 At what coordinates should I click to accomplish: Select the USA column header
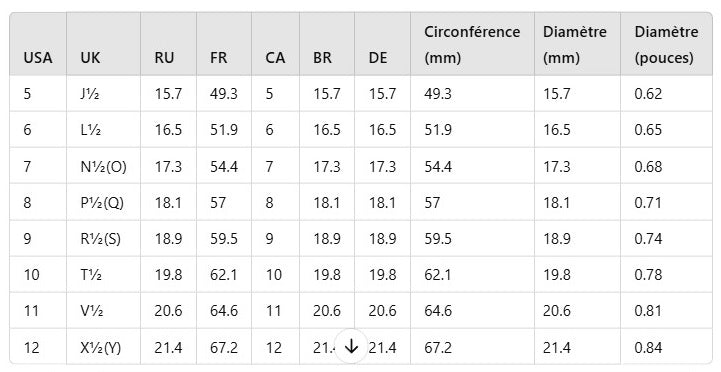click(x=38, y=44)
